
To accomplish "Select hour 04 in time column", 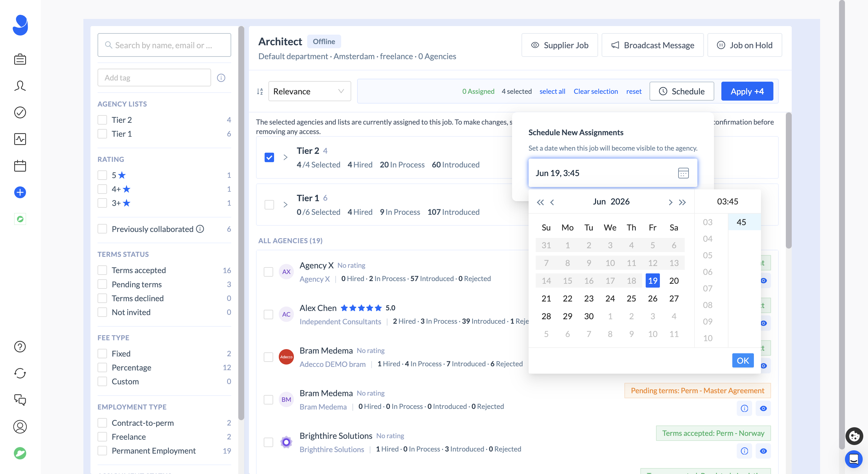I will pyautogui.click(x=707, y=239).
